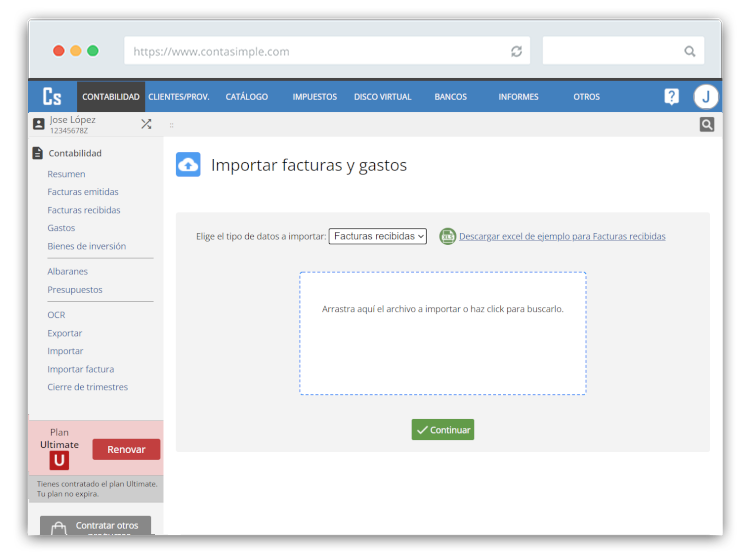Open Facturas recibidas in the sidebar

click(84, 210)
